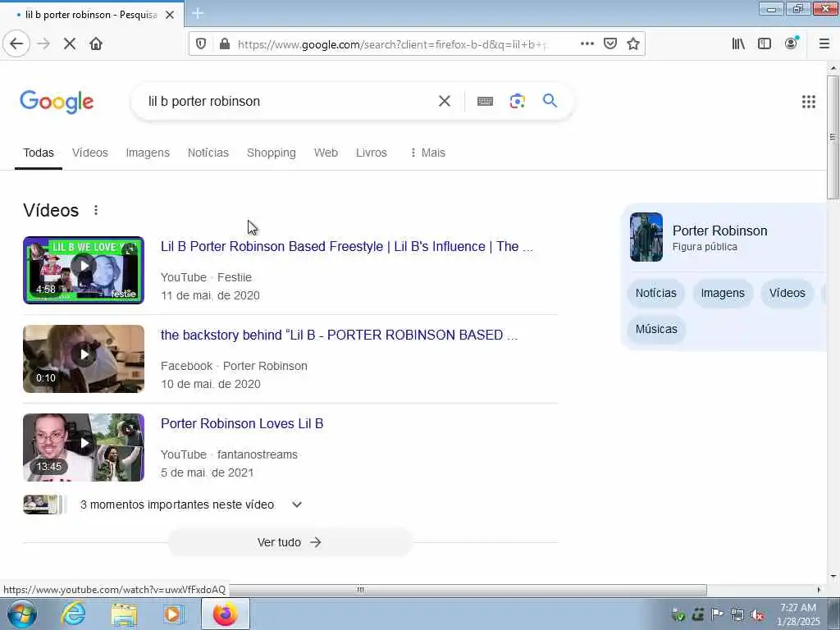Open Lil B Porter Robinson Based Freestyle link

(x=347, y=246)
